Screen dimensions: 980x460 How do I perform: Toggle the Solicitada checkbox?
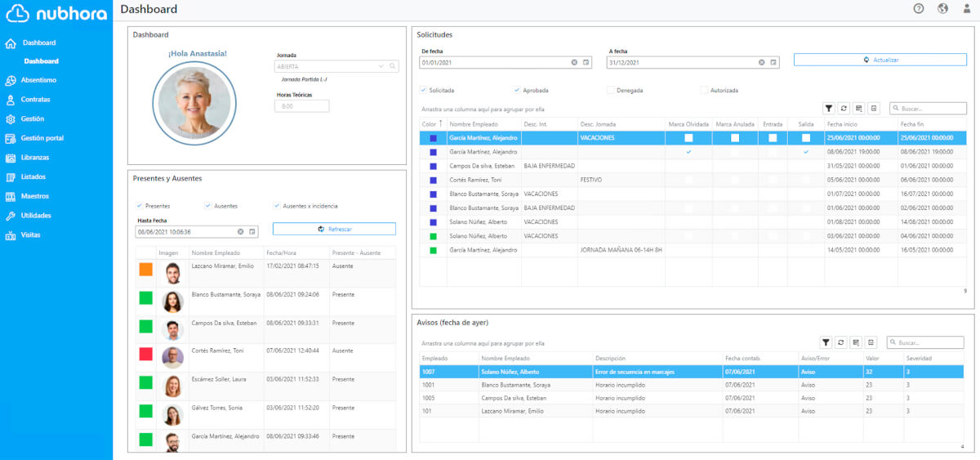[423, 90]
